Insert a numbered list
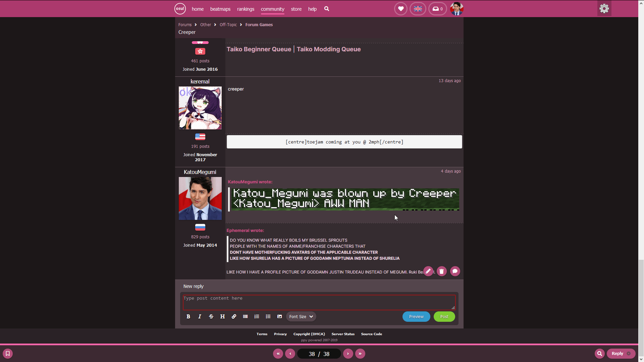 (x=257, y=316)
